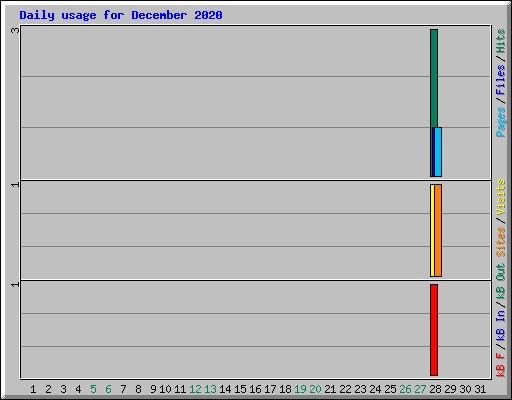Click the 'Files' legend label
This screenshot has width=512, height=400.
click(500, 80)
